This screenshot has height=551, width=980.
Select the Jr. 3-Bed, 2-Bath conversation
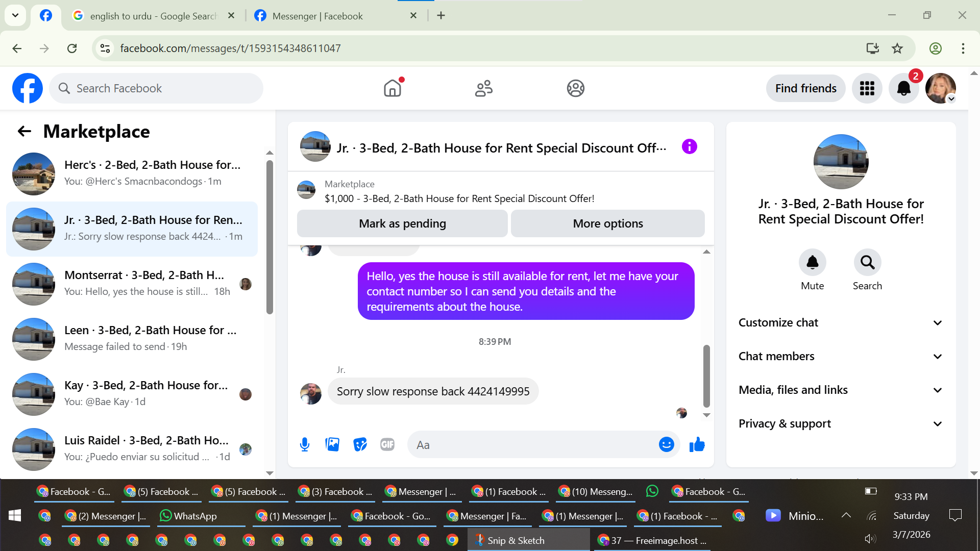coord(132,229)
